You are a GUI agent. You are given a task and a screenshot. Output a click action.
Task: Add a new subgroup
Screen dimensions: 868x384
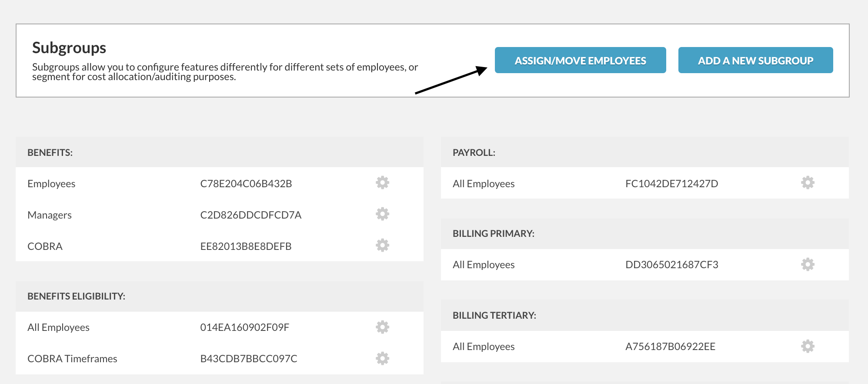point(755,60)
